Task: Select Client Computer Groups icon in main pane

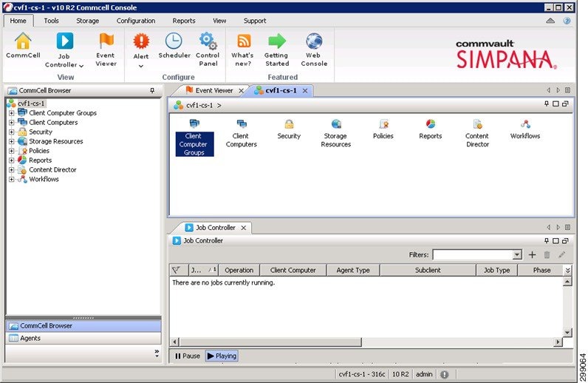Action: 194,123
